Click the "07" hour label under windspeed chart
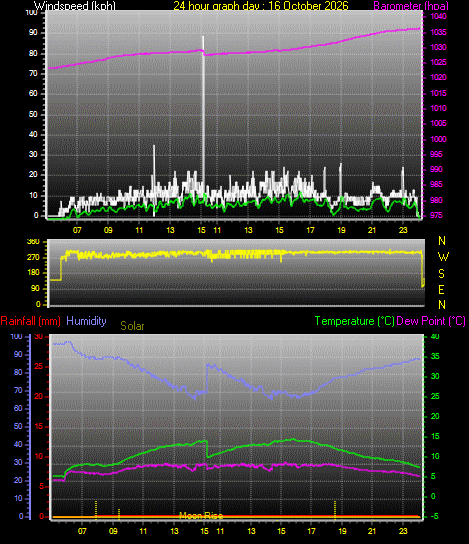The height and width of the screenshot is (544, 469). tap(77, 230)
